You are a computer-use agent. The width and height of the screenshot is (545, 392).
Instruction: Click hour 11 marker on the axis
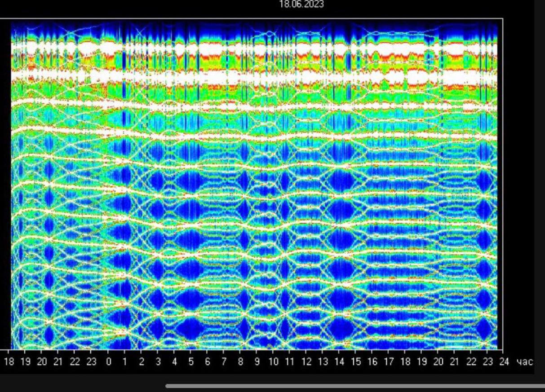point(290,362)
